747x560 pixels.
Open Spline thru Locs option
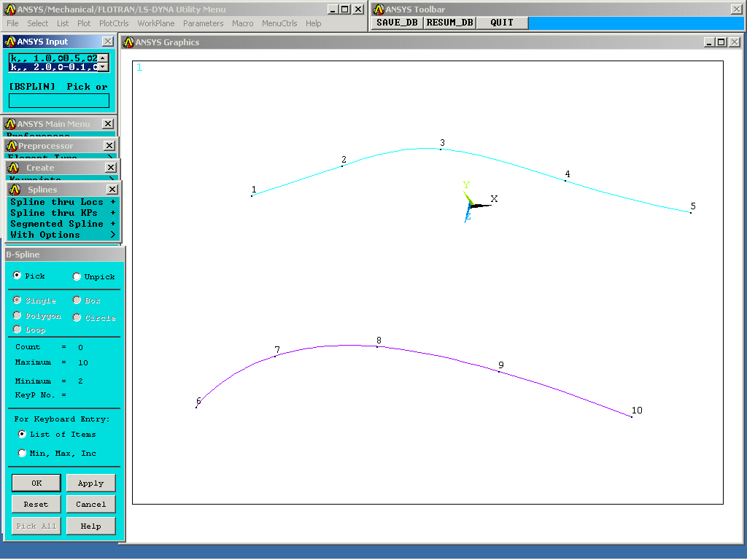63,202
